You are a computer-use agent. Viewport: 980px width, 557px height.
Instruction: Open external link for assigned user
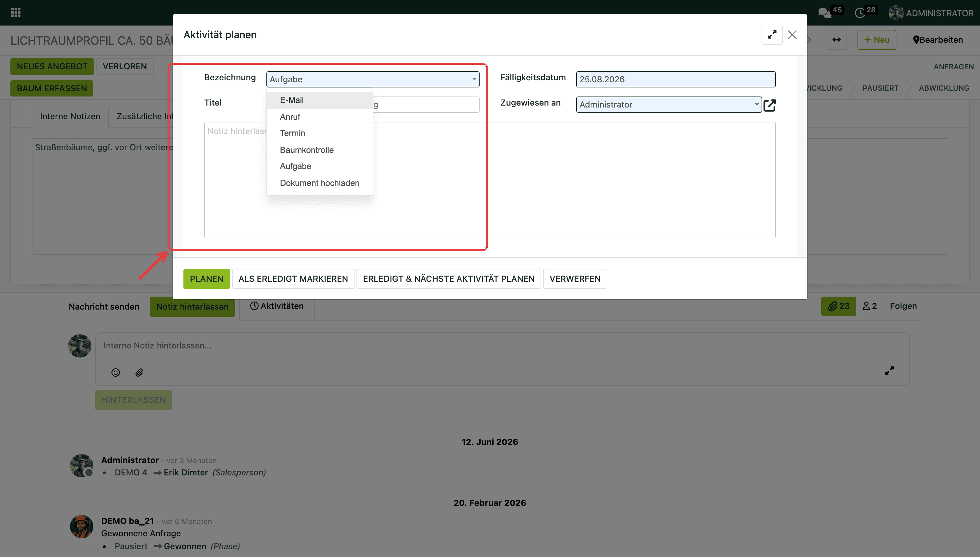769,105
